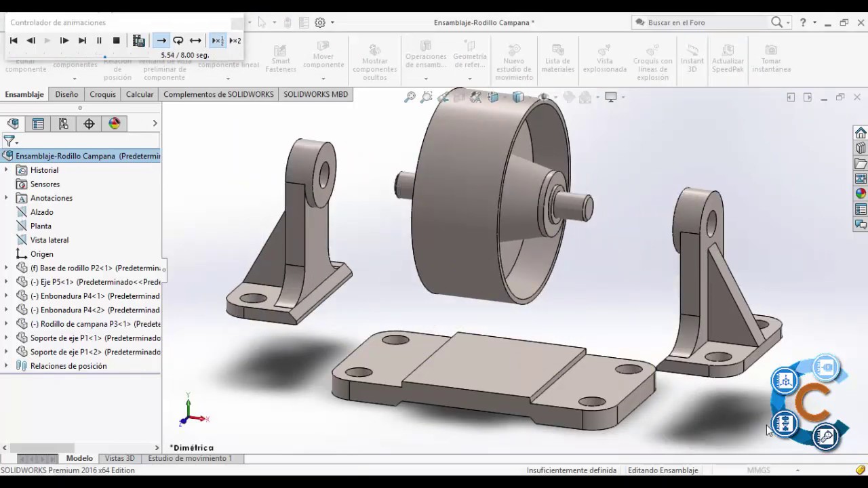Screen dimensions: 868x488
Task: Click Zoom to fit icon
Action: coord(410,98)
